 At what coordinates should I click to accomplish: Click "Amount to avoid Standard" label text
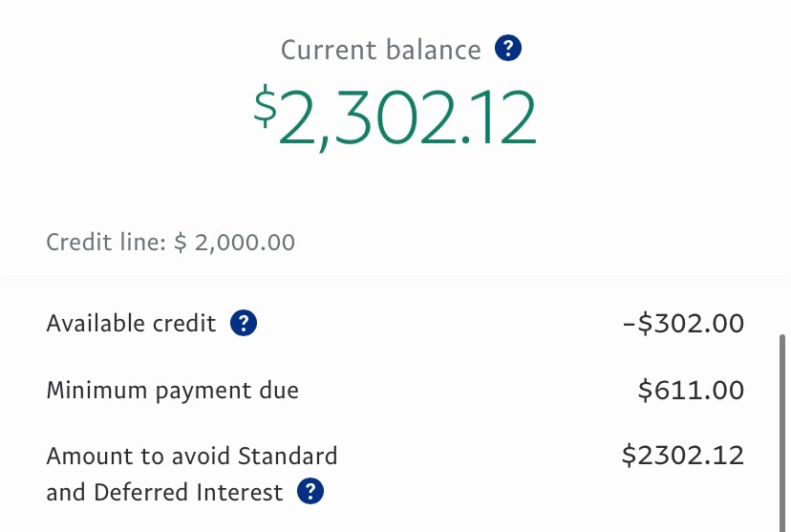click(191, 456)
